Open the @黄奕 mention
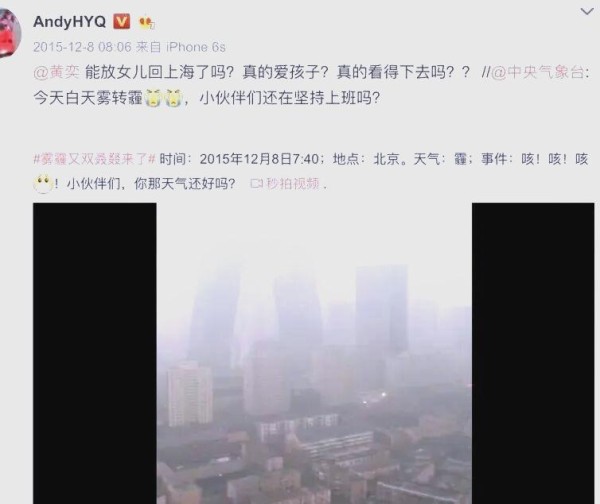600x504 pixels. click(x=56, y=72)
